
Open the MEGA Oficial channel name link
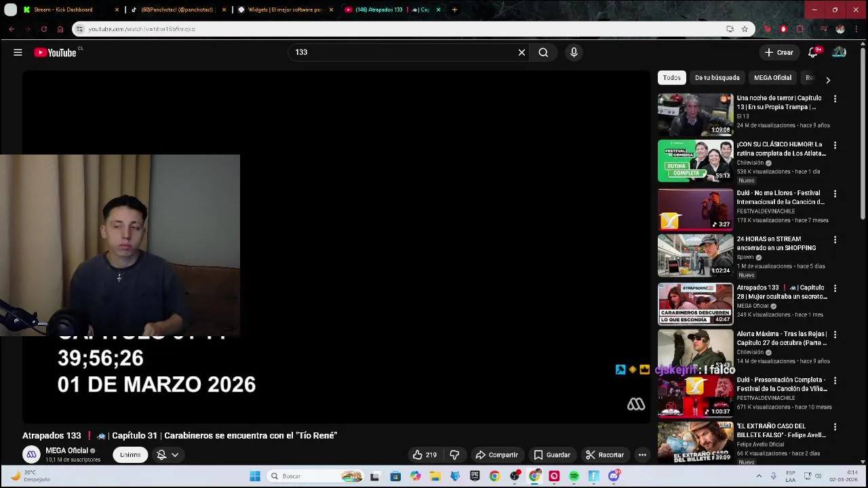coord(67,451)
